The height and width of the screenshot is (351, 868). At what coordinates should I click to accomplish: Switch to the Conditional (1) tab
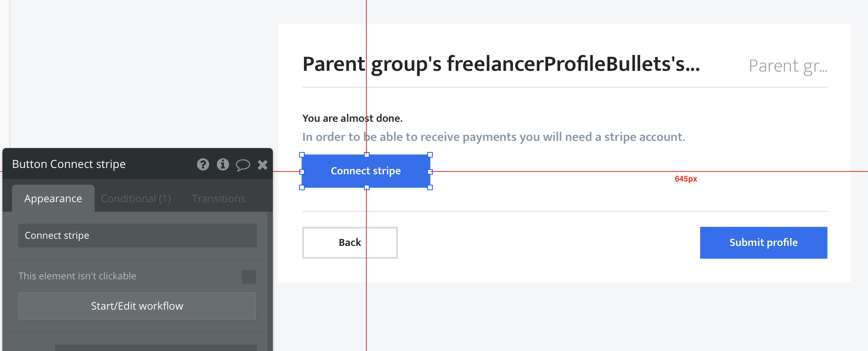point(136,199)
